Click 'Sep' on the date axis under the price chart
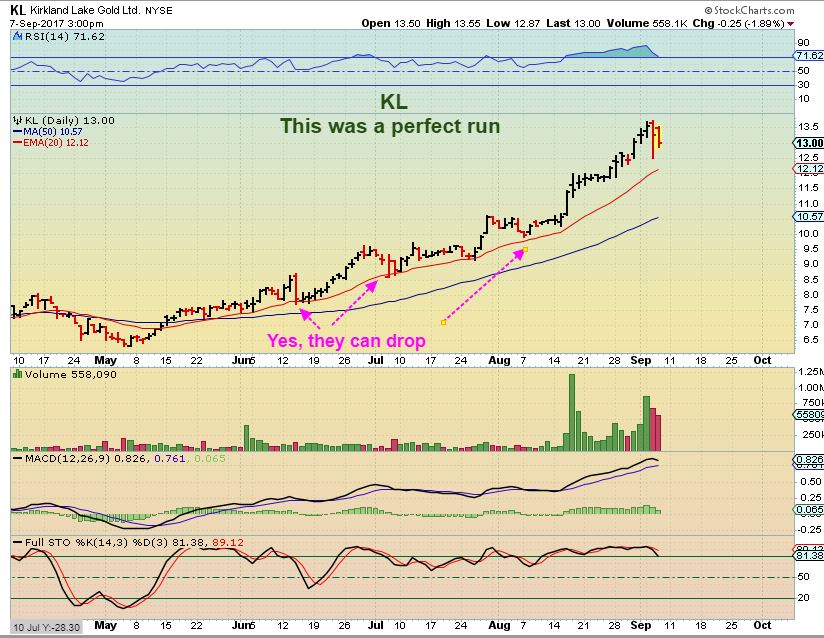Screen dimensions: 824x638 pyautogui.click(x=641, y=361)
